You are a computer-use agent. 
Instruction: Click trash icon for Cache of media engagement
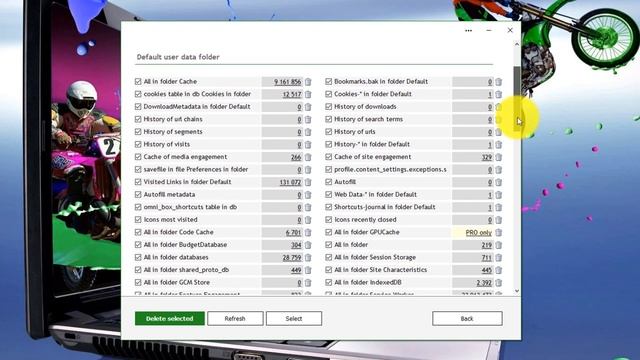click(x=308, y=157)
